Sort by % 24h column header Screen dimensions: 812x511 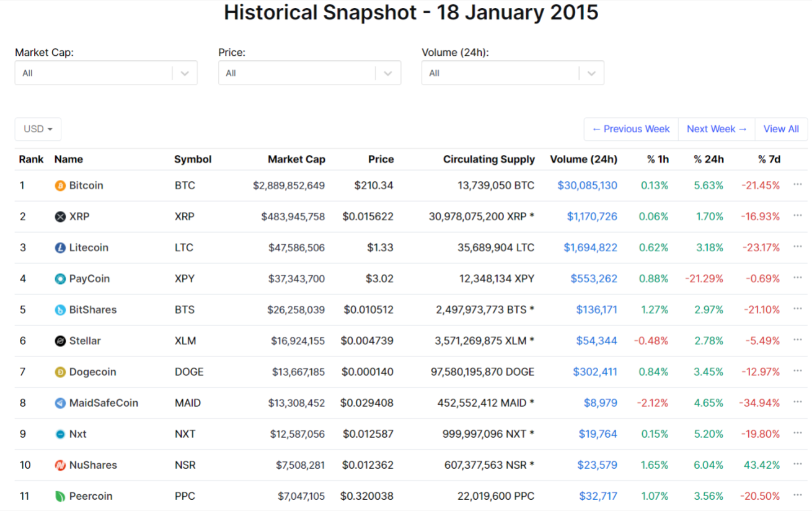tap(708, 159)
